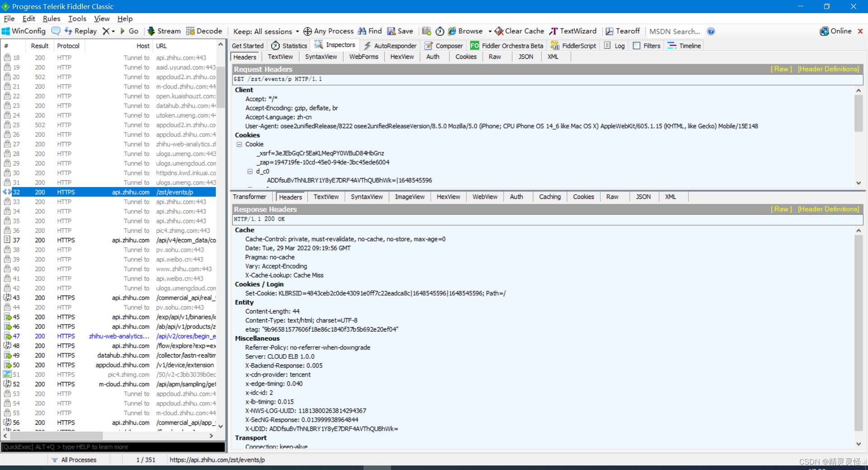
Task: Toggle the Online status indicator
Action: pos(836,31)
